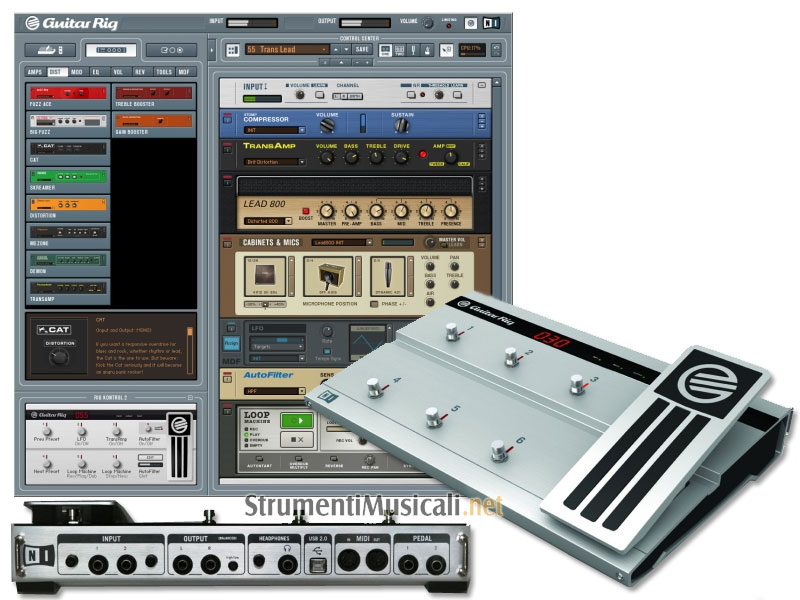The height and width of the screenshot is (600, 800).
Task: Select the orange Distortion pedal module
Action: coord(66,205)
